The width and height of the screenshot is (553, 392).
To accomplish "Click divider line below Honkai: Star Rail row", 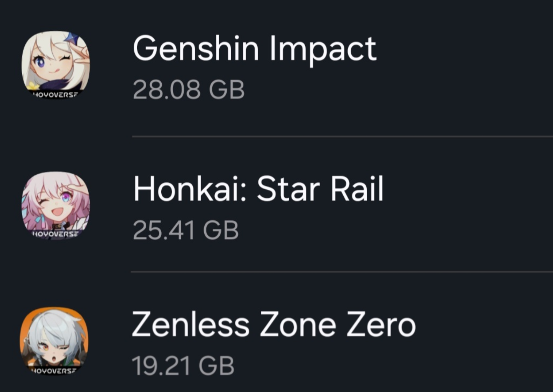I will coord(342,272).
